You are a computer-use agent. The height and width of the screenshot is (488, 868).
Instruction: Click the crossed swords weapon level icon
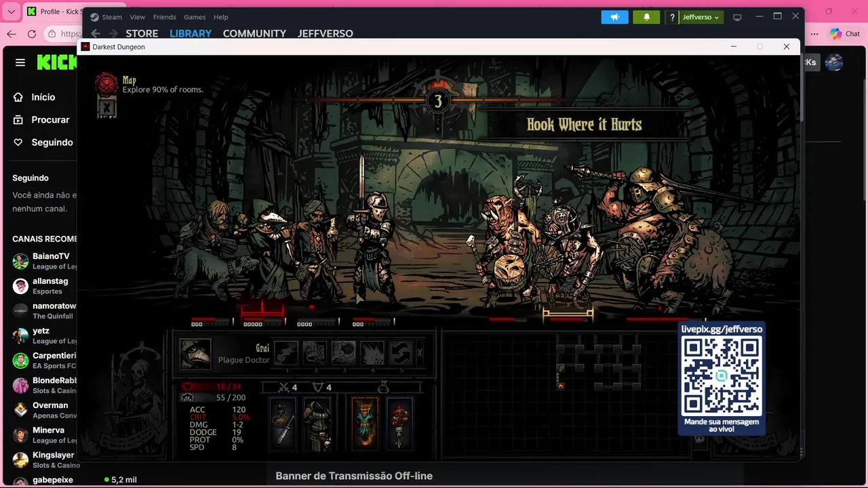285,387
